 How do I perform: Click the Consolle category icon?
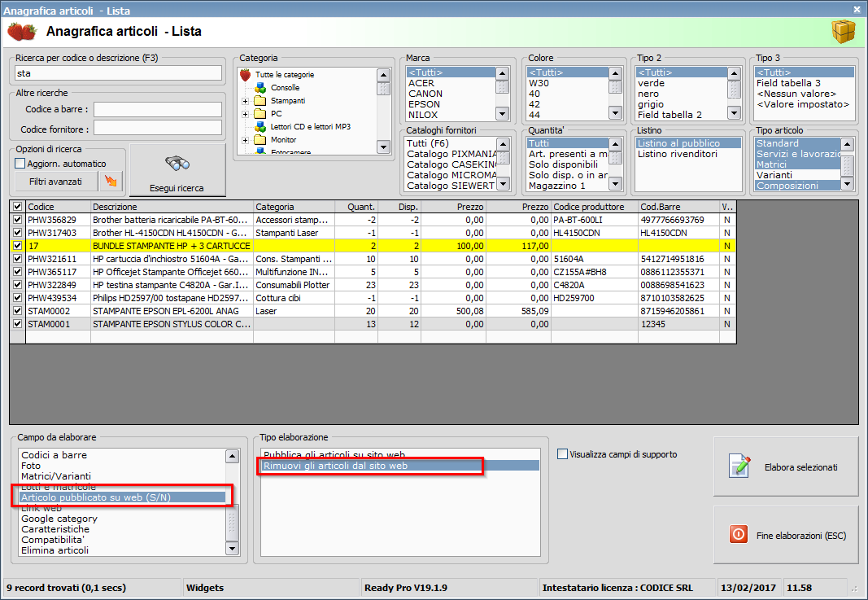260,88
